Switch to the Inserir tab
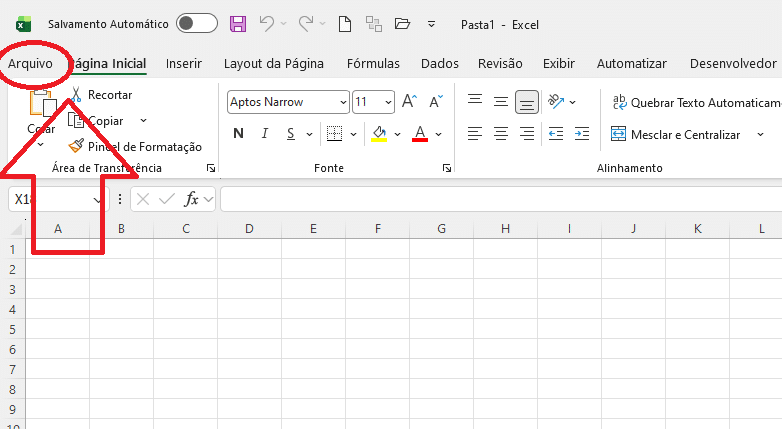 [184, 64]
